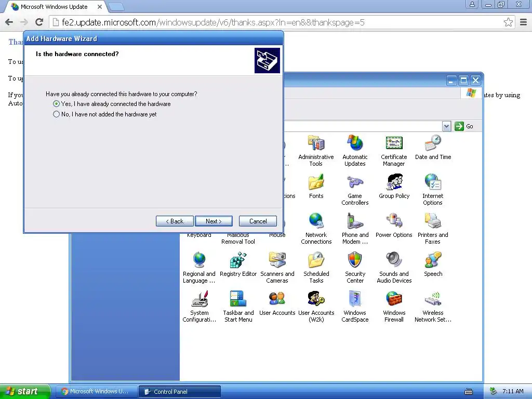The width and height of the screenshot is (532, 399).
Task: Open User Accounts (W2k) icon
Action: click(316, 299)
